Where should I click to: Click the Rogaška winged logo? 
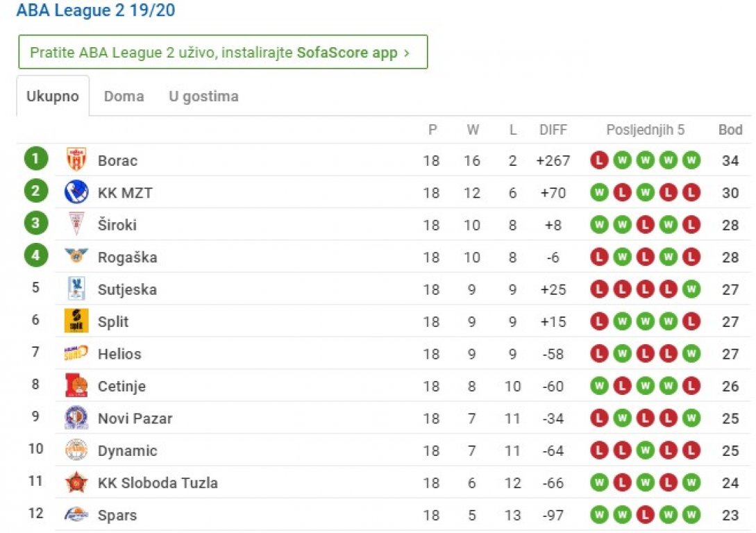pos(76,255)
